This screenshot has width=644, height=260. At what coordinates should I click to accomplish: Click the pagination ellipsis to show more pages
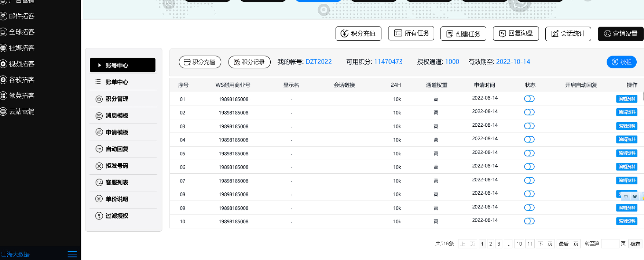(x=508, y=244)
